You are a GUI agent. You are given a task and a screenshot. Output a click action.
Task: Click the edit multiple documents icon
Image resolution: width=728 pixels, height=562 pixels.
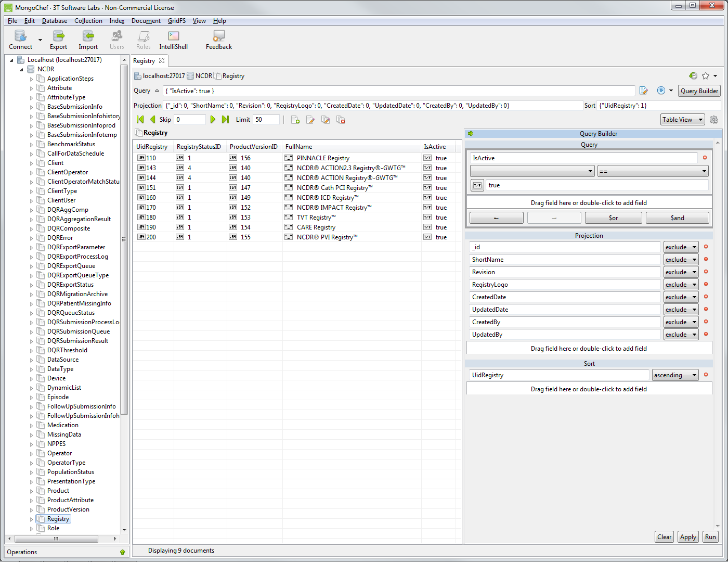tap(326, 120)
